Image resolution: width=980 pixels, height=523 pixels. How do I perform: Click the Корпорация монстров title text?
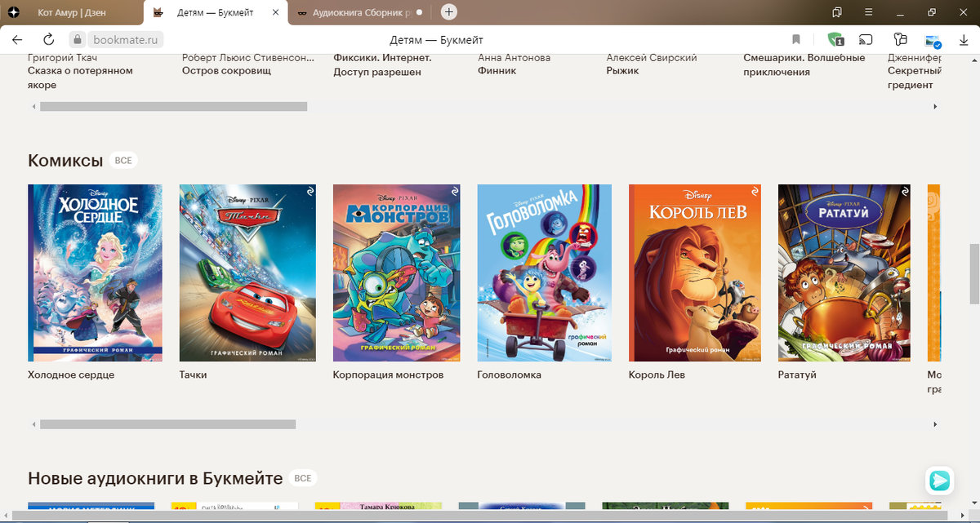(389, 375)
